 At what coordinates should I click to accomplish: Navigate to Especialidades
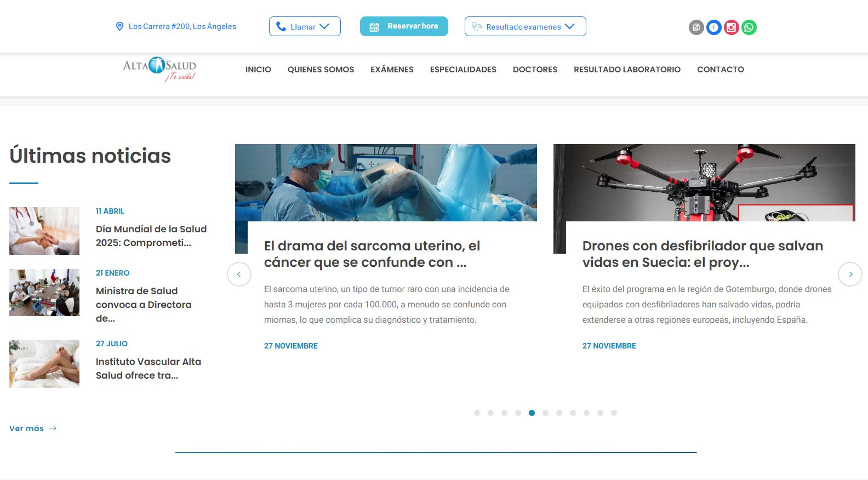pos(463,70)
